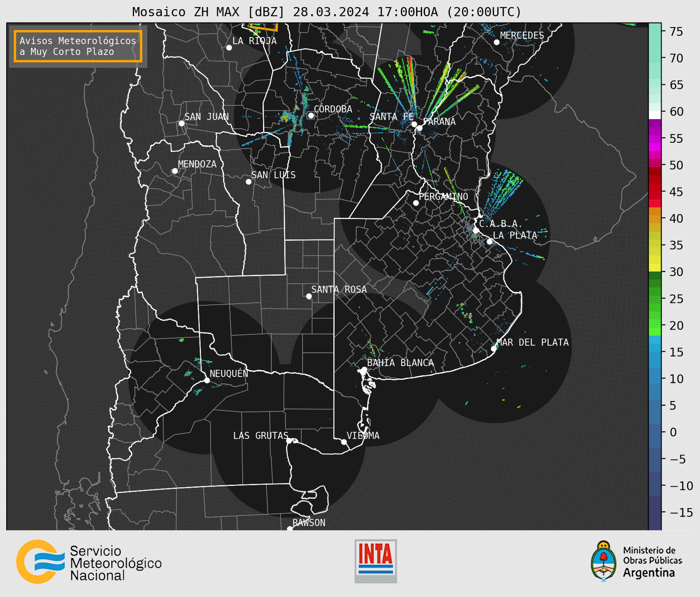Select the La Plata city marker

tap(490, 242)
